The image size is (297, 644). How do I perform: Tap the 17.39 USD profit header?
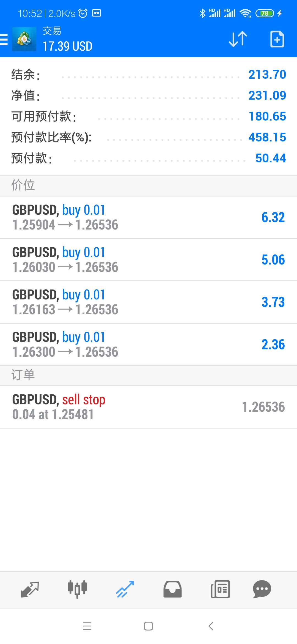pos(68,46)
